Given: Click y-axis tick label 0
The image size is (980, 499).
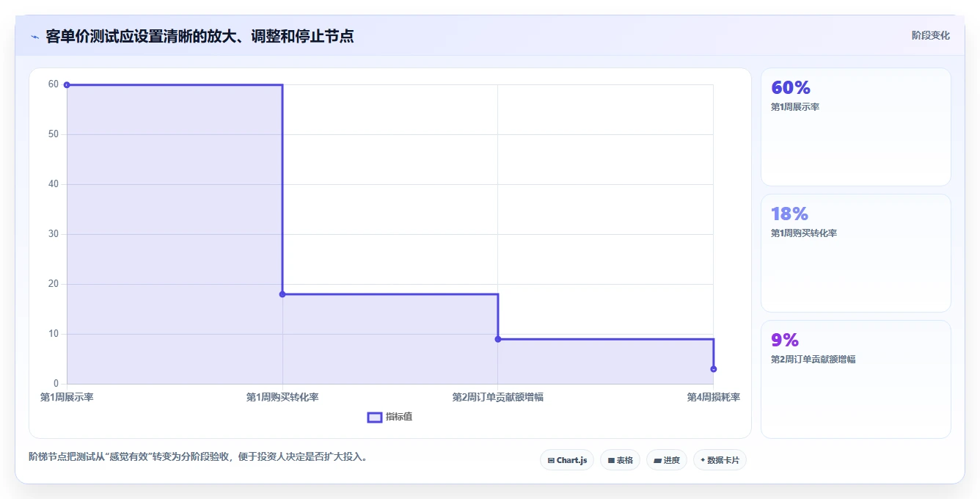Looking at the screenshot, I should click(56, 384).
